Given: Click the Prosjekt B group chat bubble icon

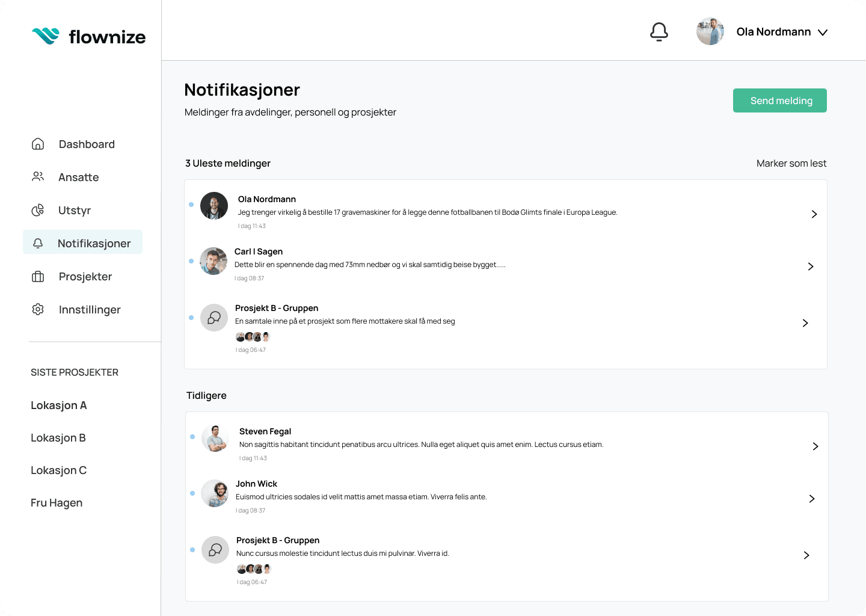Looking at the screenshot, I should (214, 318).
